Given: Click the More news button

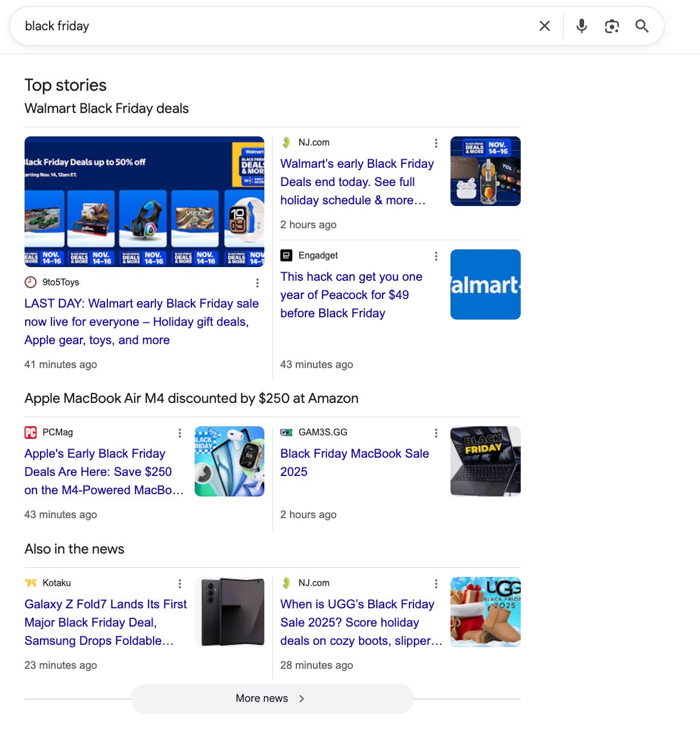Looking at the screenshot, I should [272, 698].
